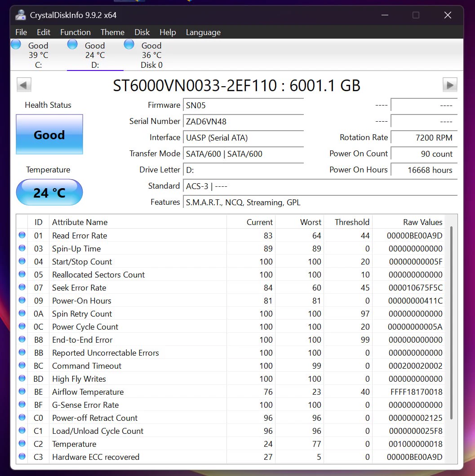
Task: Click status dot of High Fly Writes row
Action: (x=22, y=378)
